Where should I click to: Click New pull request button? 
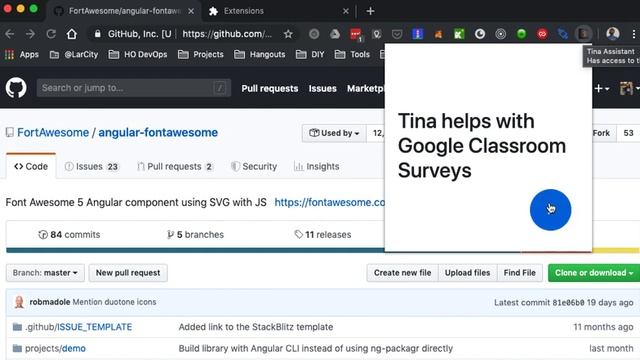128,273
